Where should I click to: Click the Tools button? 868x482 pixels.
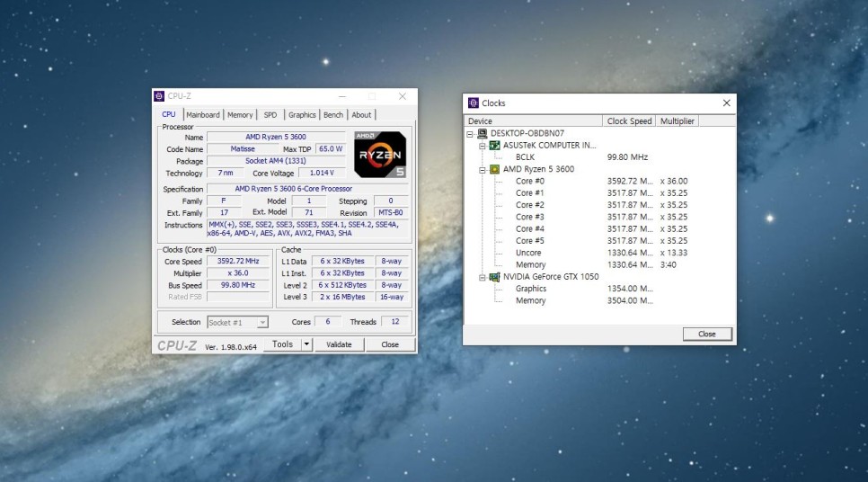click(x=282, y=344)
